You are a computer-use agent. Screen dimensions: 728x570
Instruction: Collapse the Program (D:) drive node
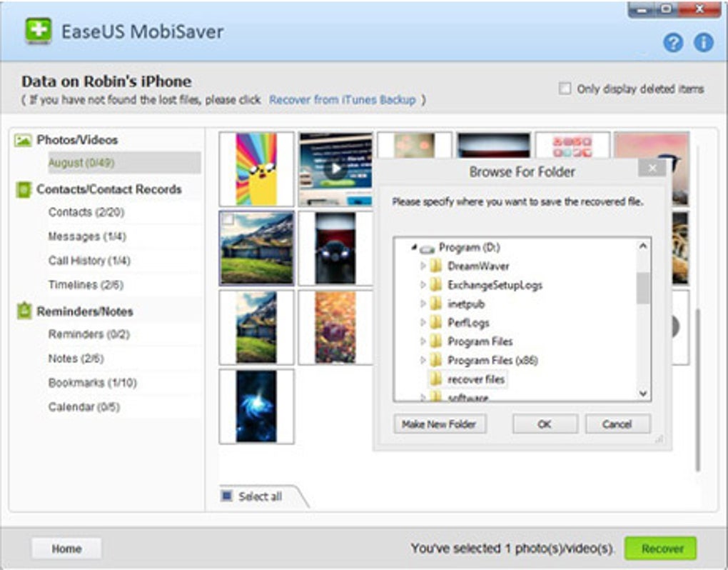coord(414,248)
